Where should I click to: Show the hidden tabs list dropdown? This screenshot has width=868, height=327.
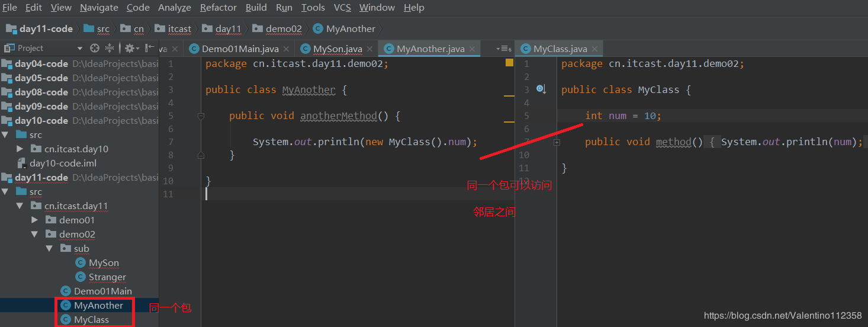pyautogui.click(x=505, y=49)
